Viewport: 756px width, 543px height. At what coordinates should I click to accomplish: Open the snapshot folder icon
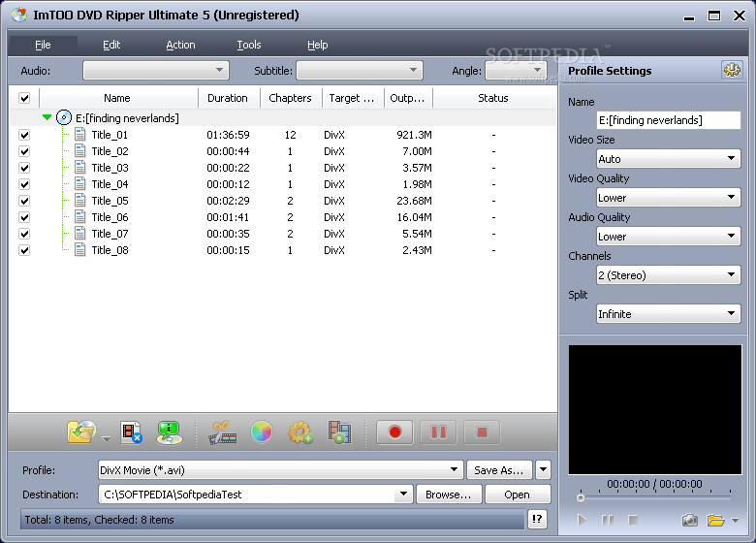716,520
